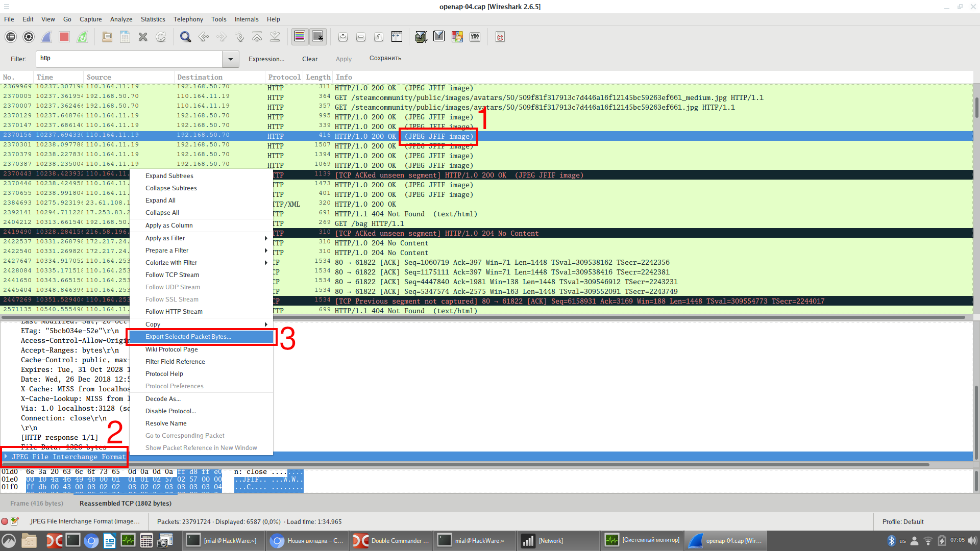Click the Clear filter button
The image size is (980, 551).
coord(309,59)
